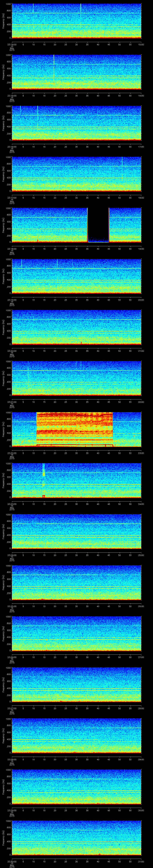Click the 23:18:00 start time label
This screenshot has width=153, height=868.
(12, 249)
